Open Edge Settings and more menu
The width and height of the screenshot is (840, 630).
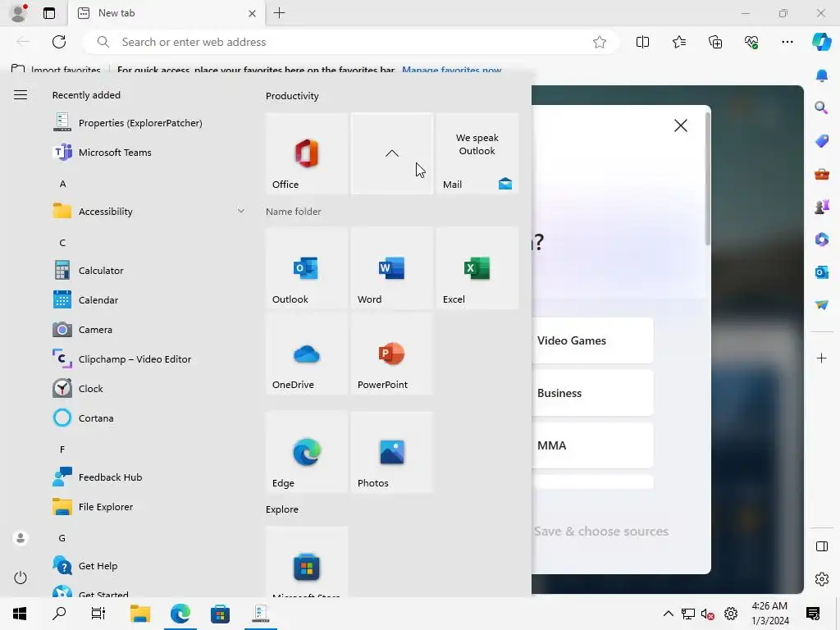pos(787,42)
